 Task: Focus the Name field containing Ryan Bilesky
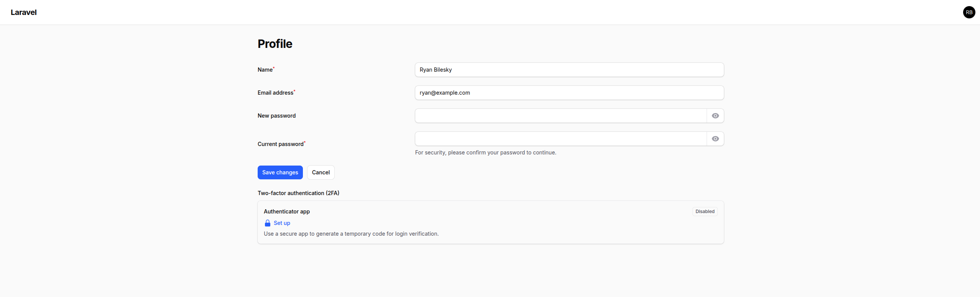[569, 70]
